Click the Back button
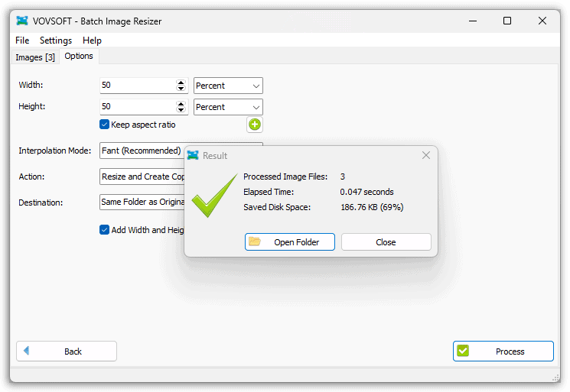The image size is (570, 392). pyautogui.click(x=67, y=351)
